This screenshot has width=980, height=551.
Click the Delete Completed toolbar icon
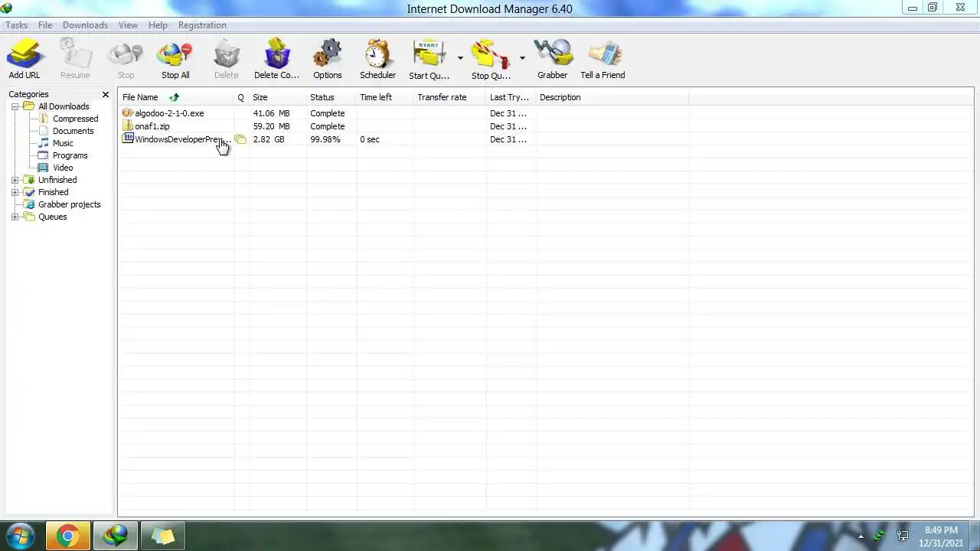tap(276, 54)
